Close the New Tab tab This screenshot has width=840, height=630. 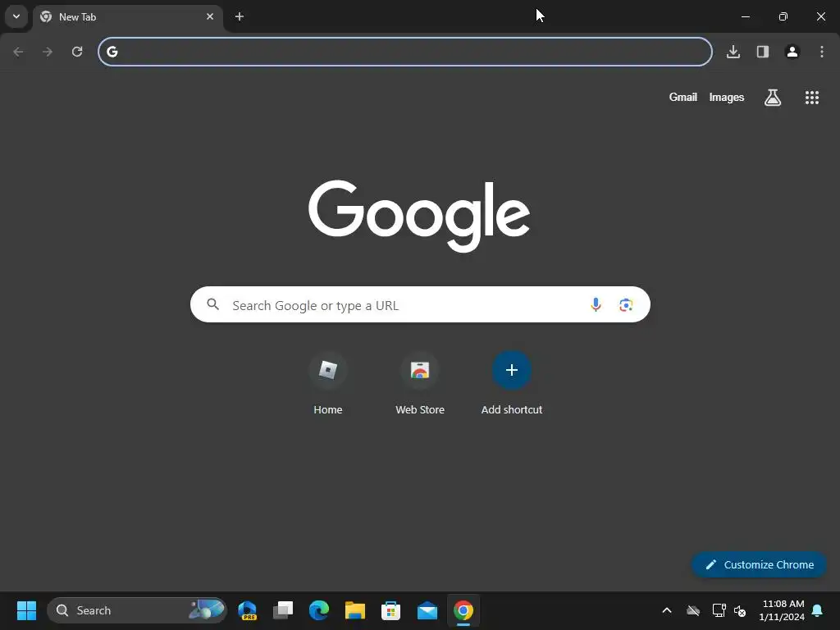coord(210,16)
